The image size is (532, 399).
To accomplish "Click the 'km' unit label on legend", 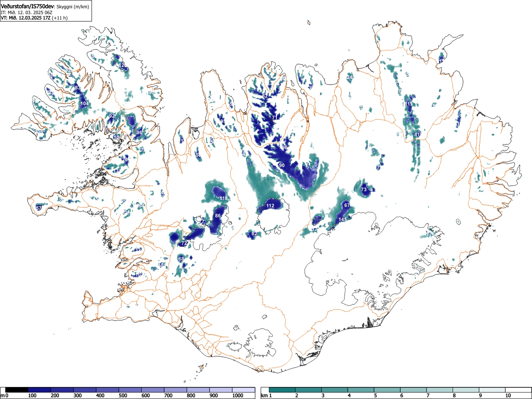I will coord(264,396).
